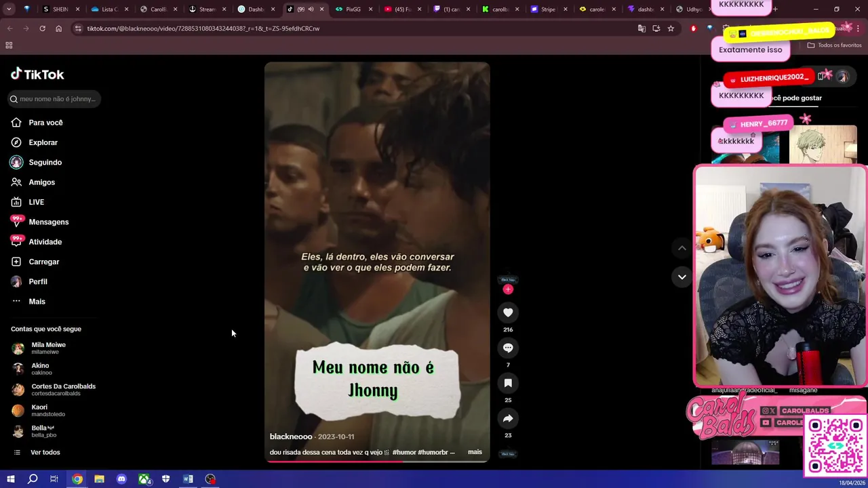
Task: Open the TikTok logo home link
Action: [x=37, y=74]
